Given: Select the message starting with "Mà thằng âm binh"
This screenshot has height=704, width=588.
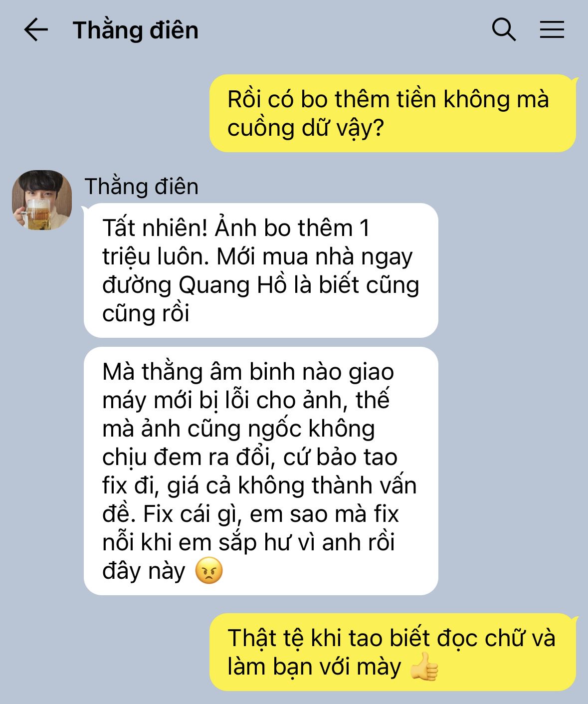Looking at the screenshot, I should 261,471.
